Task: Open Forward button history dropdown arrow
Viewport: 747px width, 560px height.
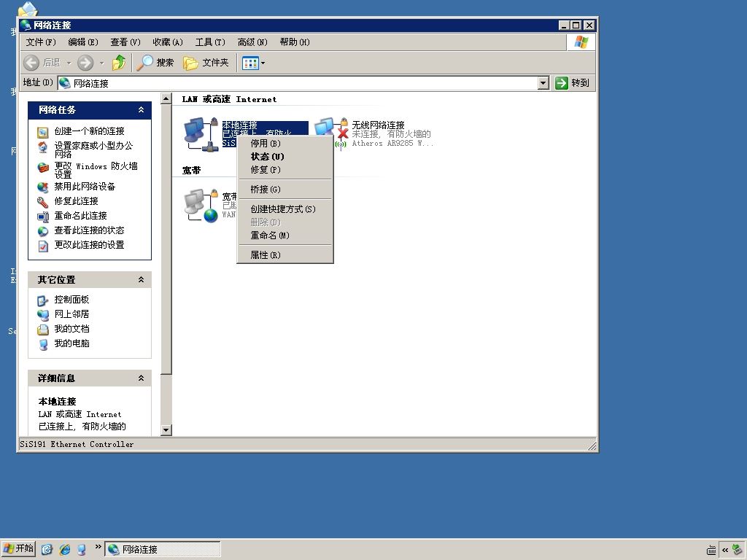Action: point(101,63)
